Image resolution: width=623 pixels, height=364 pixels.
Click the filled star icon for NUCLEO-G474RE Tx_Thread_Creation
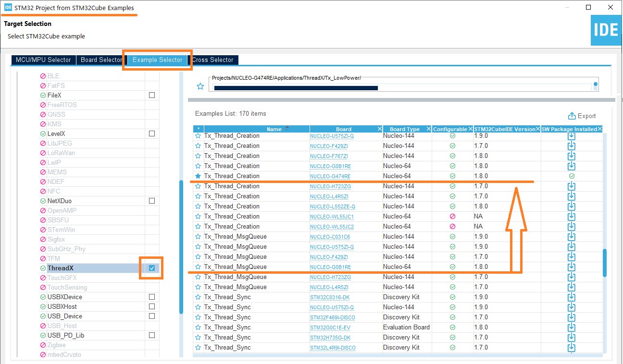[x=198, y=176]
